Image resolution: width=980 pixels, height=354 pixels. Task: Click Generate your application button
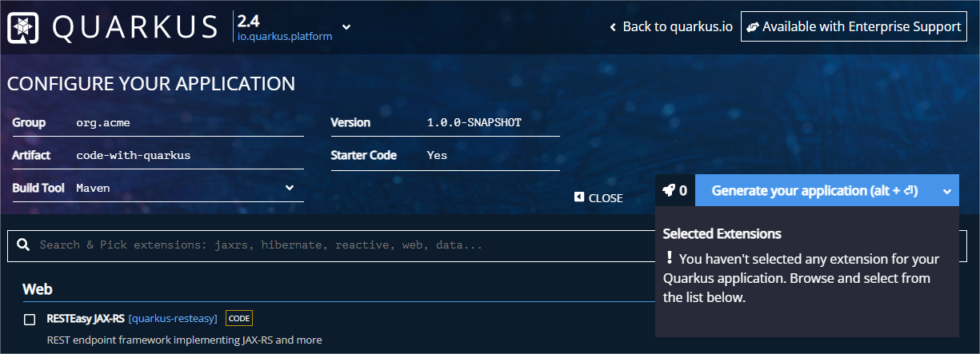point(814,190)
